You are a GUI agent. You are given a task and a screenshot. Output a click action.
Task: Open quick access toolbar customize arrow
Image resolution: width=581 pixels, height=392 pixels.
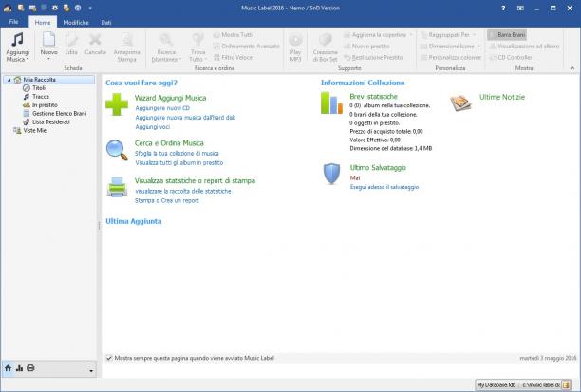(x=89, y=8)
